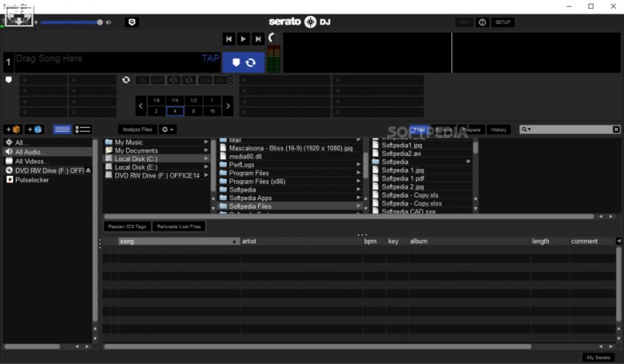Screen dimensions: 624x364
Task: Click the Relocate Lost Files button
Action: click(x=179, y=227)
